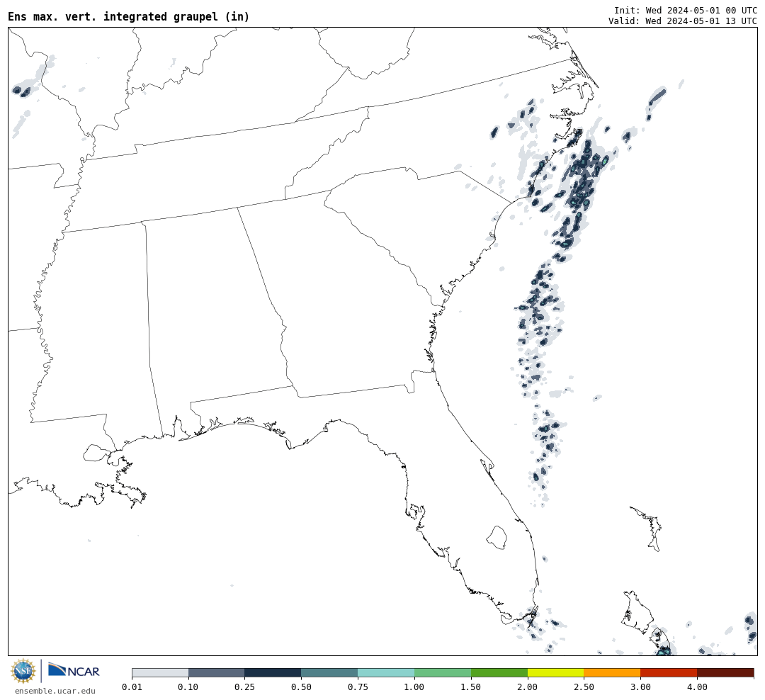Click the 2.50–3.00 orange colorbar segment
The image size is (765, 700).
click(612, 672)
